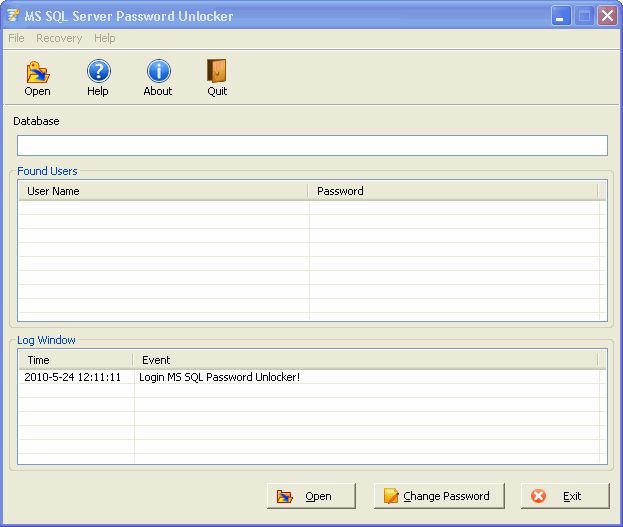The width and height of the screenshot is (623, 527).
Task: Minimize the Password Unlocker window
Action: (x=562, y=15)
